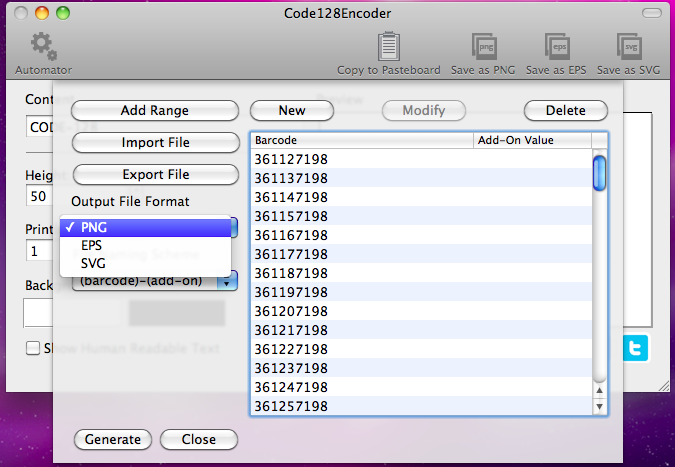The image size is (675, 467).
Task: Click the Add Range button
Action: [155, 111]
